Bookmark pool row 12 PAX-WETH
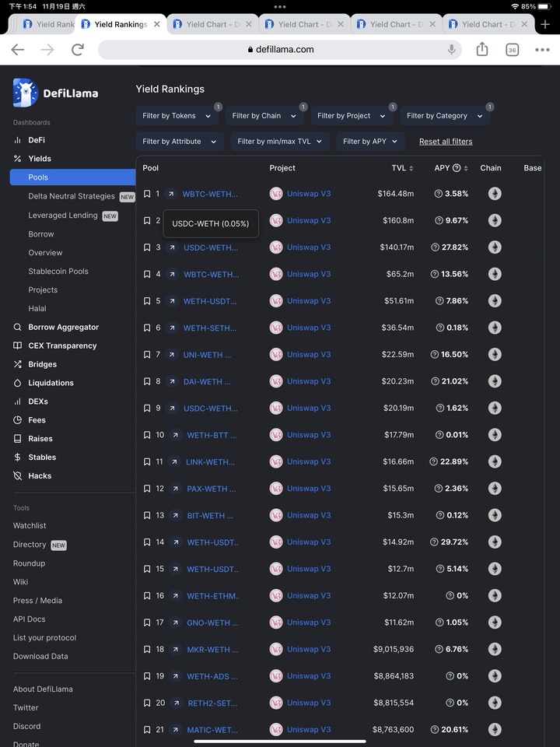This screenshot has width=560, height=747. pos(147,489)
